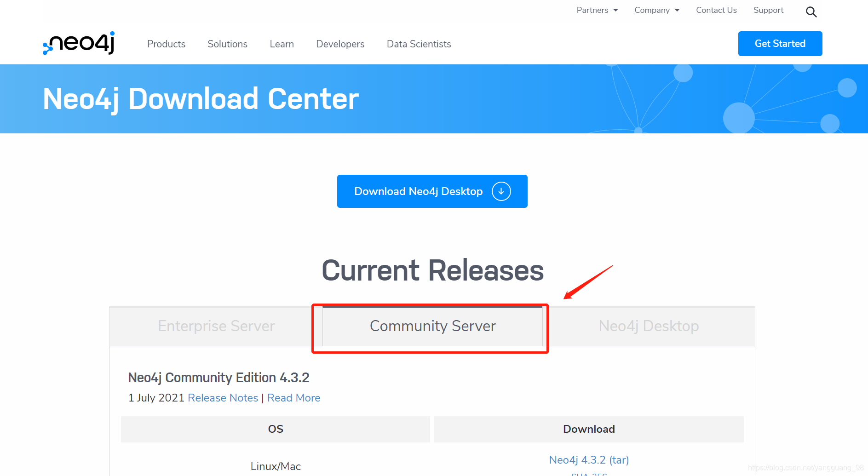
Task: Open the Contact Us link
Action: [x=716, y=10]
